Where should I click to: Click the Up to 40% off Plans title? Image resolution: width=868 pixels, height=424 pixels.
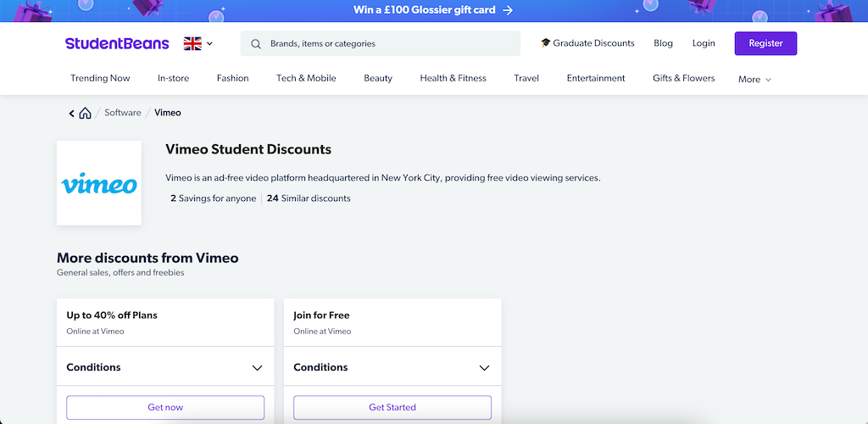tap(112, 315)
